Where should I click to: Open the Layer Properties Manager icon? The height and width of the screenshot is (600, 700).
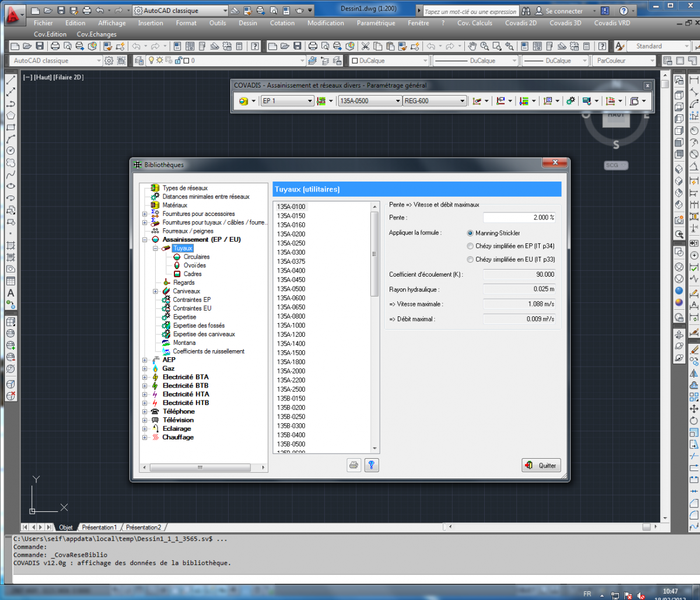pyautogui.click(x=139, y=60)
